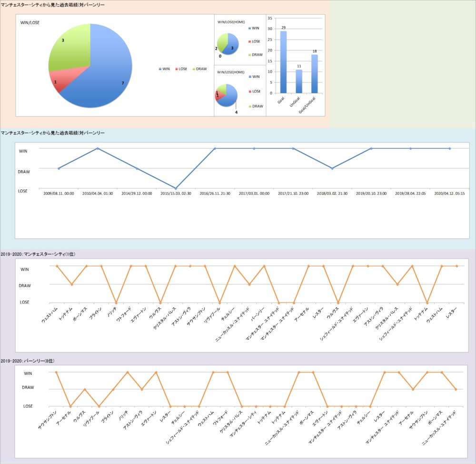This screenshot has width=476, height=464.
Task: Click "シェフィールド・ユナイテッド" label in the バーンリー(8位) chart
Action: [x=182, y=427]
